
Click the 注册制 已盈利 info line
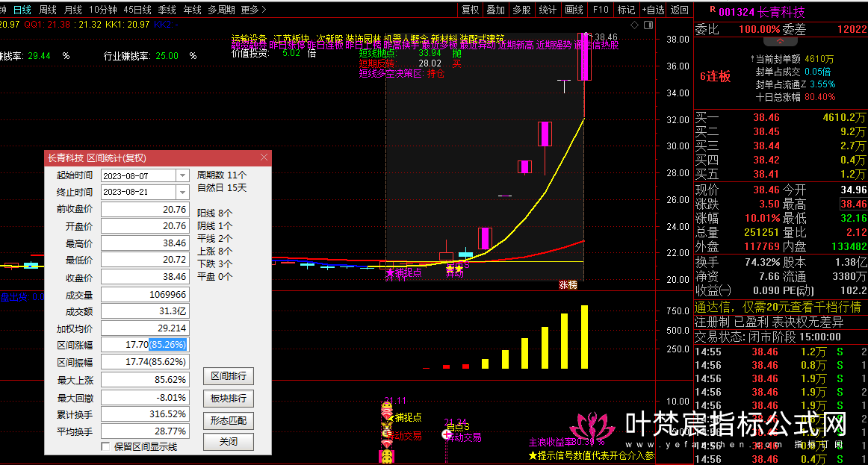(769, 322)
